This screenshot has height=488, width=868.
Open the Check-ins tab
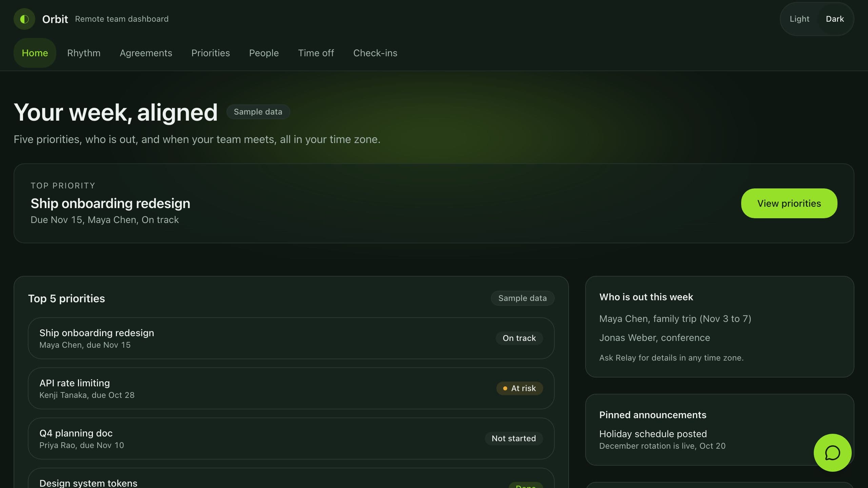pos(375,53)
